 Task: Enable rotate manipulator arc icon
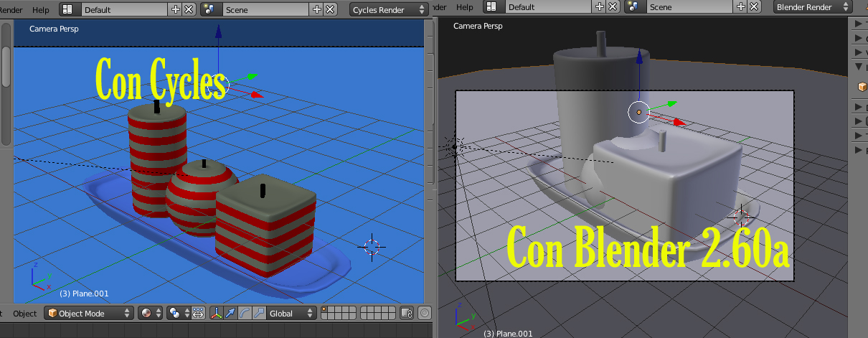pyautogui.click(x=245, y=314)
